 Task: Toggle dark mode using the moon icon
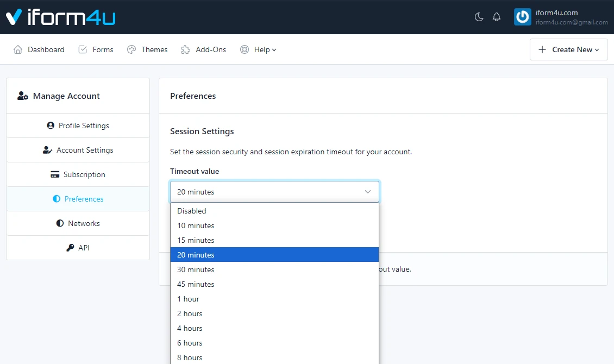(x=479, y=17)
